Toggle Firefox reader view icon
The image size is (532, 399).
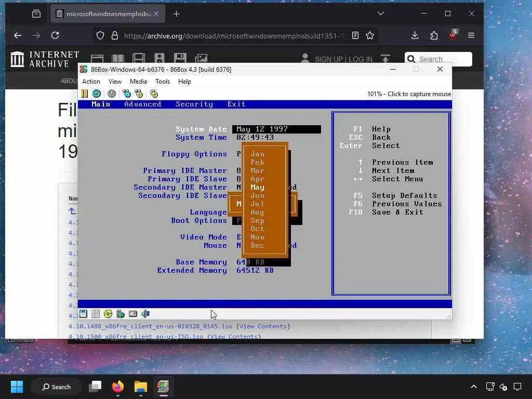tap(355, 35)
